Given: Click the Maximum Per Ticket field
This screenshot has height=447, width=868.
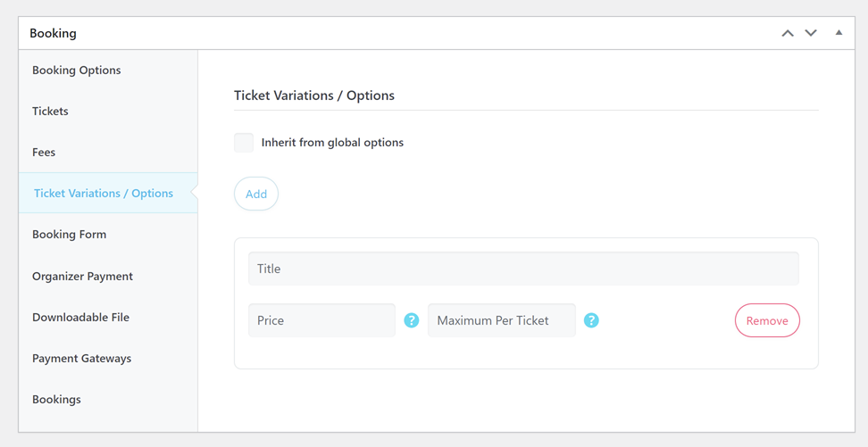Looking at the screenshot, I should pos(501,320).
